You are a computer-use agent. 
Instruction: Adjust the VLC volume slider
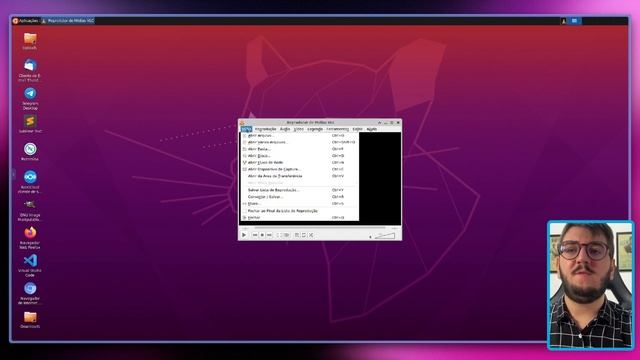(x=385, y=236)
